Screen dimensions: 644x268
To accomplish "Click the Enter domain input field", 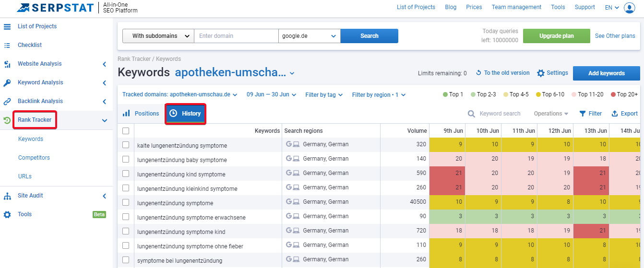I will pos(236,36).
